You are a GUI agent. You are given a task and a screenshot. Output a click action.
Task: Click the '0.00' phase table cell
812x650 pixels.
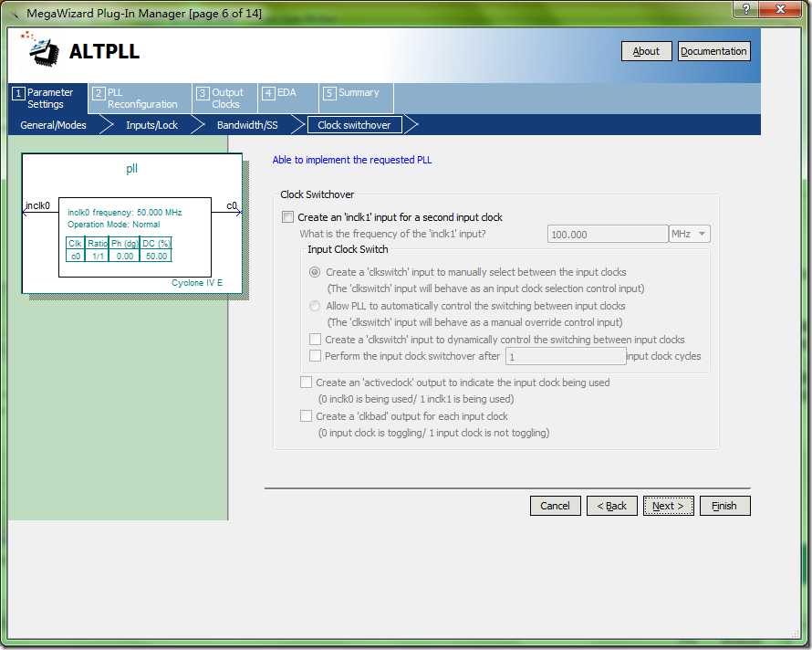coord(124,256)
